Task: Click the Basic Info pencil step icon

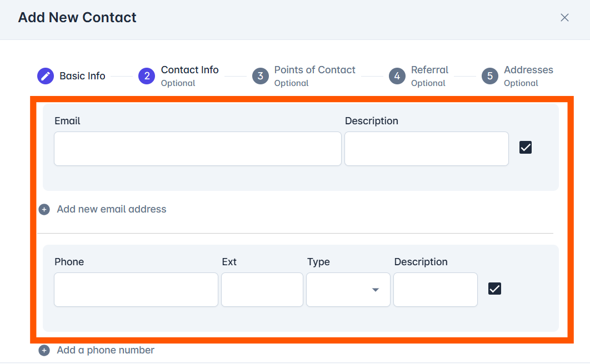Action: coord(45,76)
